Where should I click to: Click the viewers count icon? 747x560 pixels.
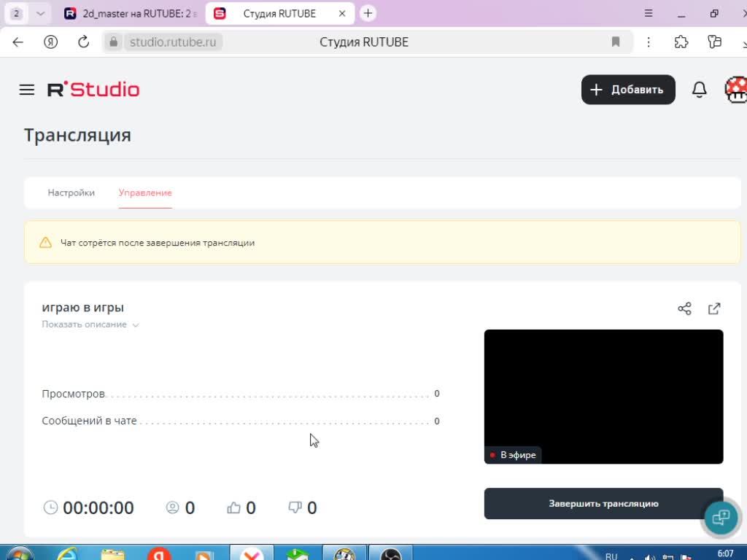[172, 507]
